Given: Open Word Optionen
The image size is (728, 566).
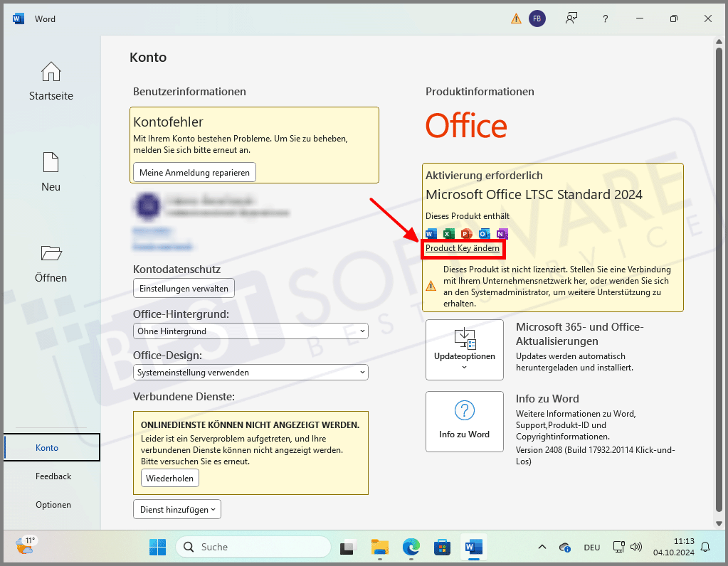Looking at the screenshot, I should (x=53, y=504).
